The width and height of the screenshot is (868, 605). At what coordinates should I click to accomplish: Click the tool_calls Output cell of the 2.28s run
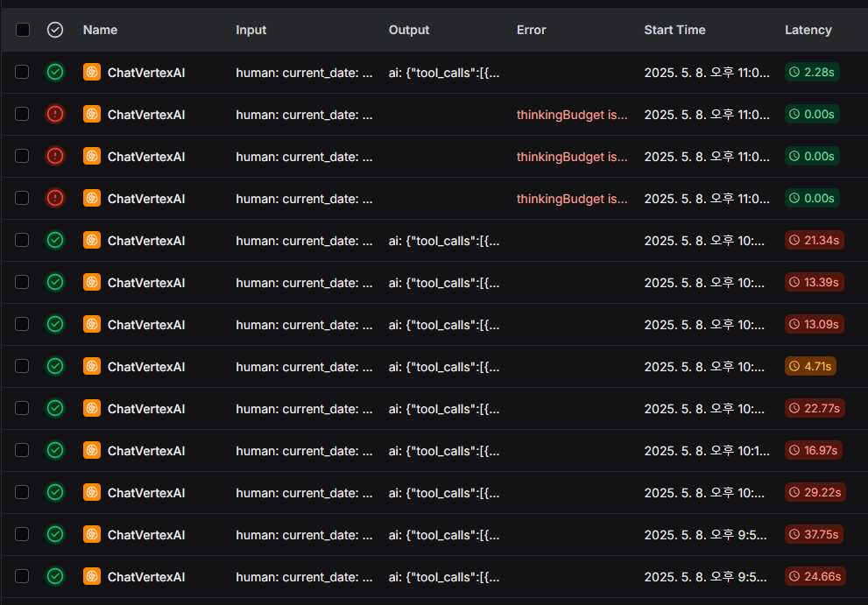point(444,73)
